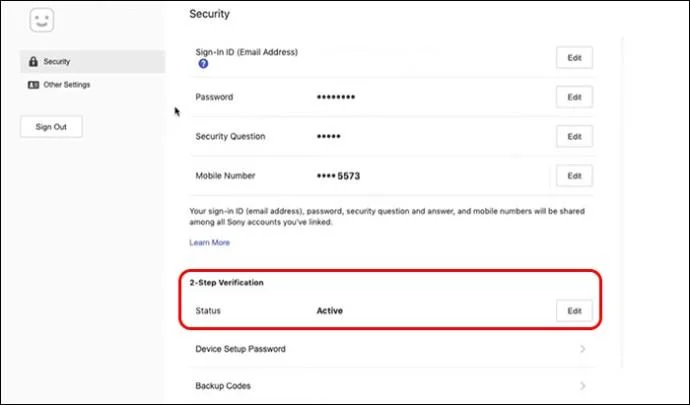Click the lock icon beside Security

click(34, 62)
